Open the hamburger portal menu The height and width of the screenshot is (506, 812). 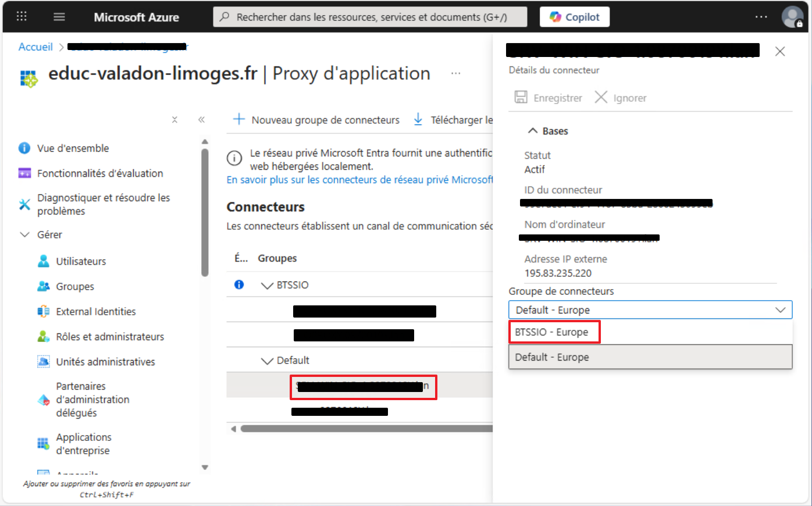pyautogui.click(x=59, y=17)
